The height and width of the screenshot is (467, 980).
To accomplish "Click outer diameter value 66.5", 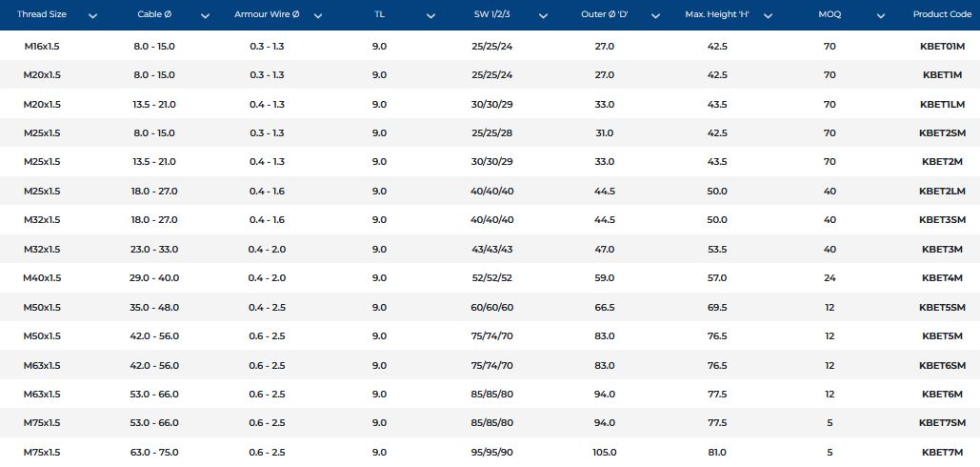I will (605, 308).
